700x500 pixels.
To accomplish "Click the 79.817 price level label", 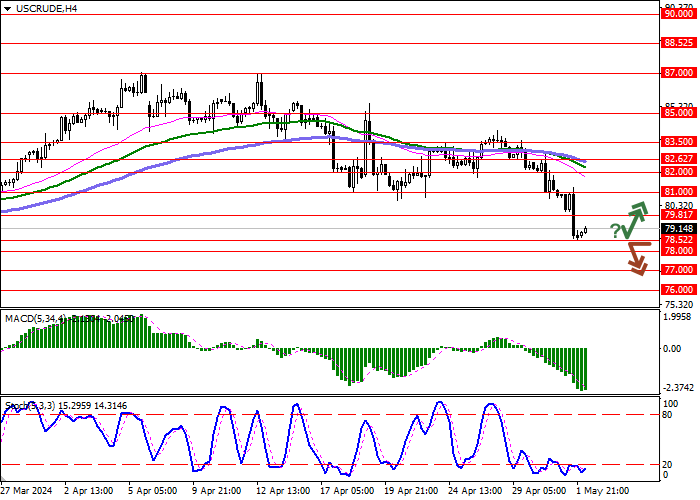I will pos(679,215).
